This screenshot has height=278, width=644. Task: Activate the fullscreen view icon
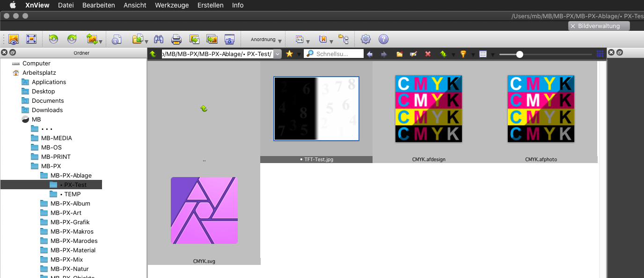(x=31, y=39)
